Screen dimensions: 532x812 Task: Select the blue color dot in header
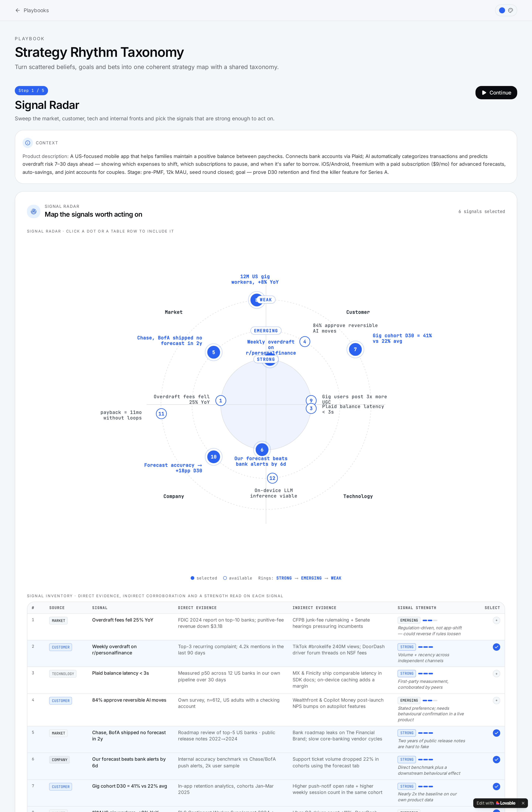point(502,11)
